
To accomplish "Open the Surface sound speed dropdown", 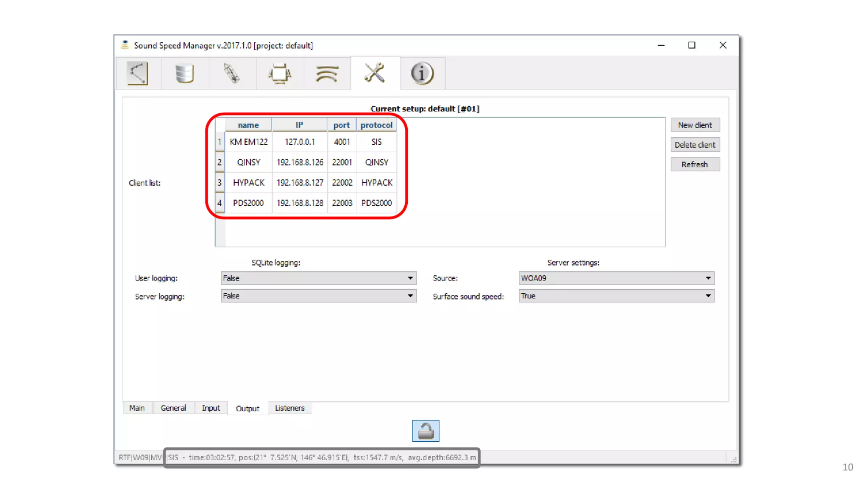I will pos(616,296).
